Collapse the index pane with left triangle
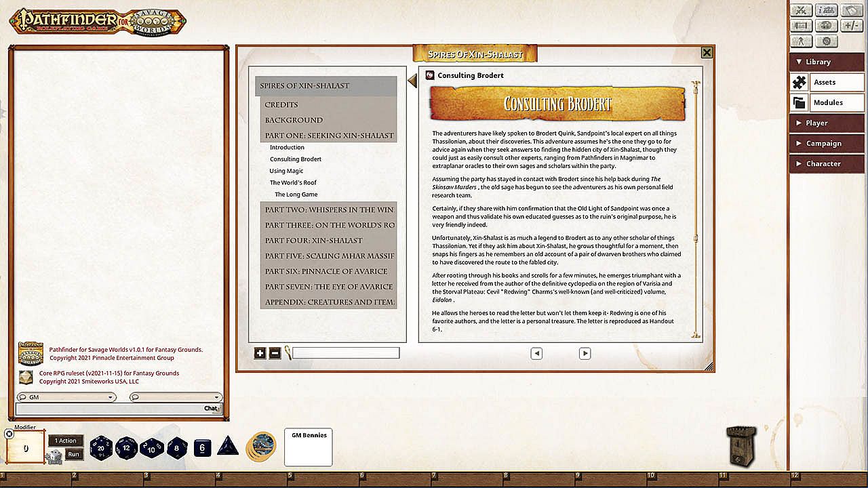This screenshot has height=488, width=868. tap(412, 81)
